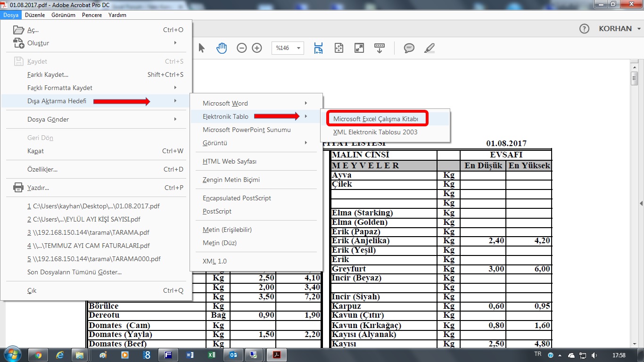Screen dimensions: 644x362
Task: Select HTML Web Sayfası export option
Action: (x=256, y=161)
